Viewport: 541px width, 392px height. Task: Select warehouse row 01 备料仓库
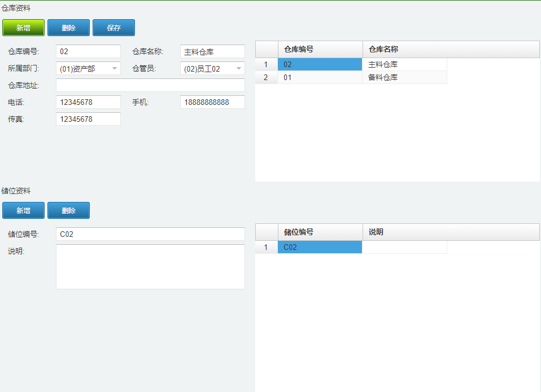point(351,77)
